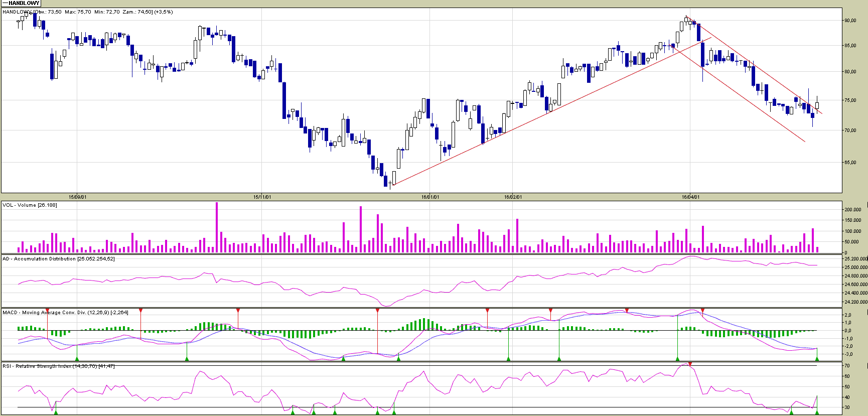Click the leftmost green MACD buy marker
Image resolution: width=868 pixels, height=416 pixels.
coord(77,358)
